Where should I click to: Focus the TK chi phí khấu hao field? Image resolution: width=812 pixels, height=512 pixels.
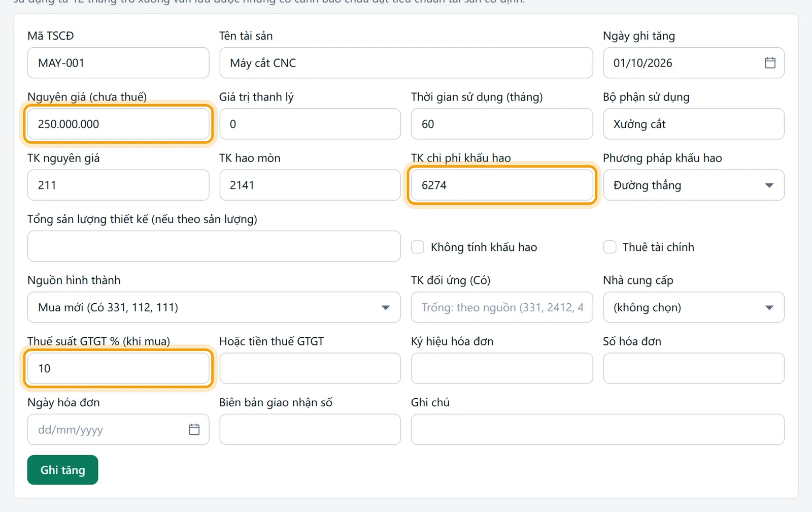[502, 185]
